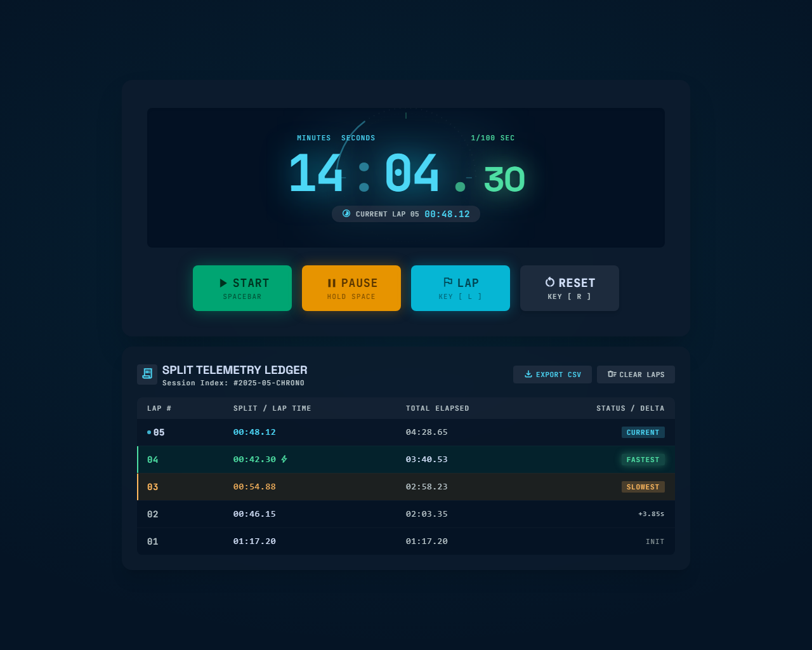Click the SPLIT / LAP TIME header
This screenshot has height=650, width=812.
point(272,408)
